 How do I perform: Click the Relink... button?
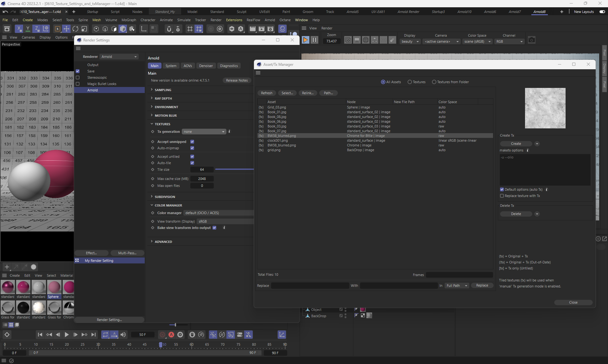click(x=307, y=93)
